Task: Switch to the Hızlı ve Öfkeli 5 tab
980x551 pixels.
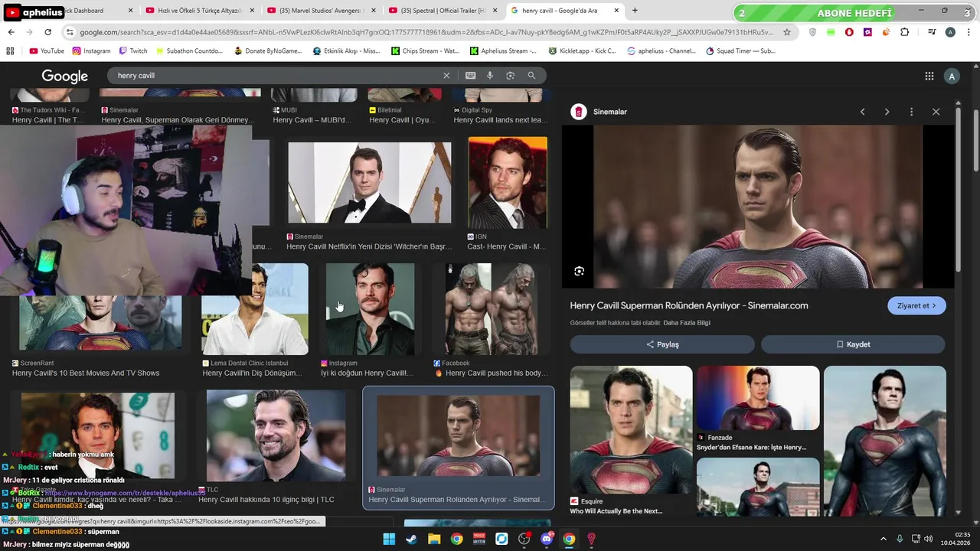Action: [199, 11]
